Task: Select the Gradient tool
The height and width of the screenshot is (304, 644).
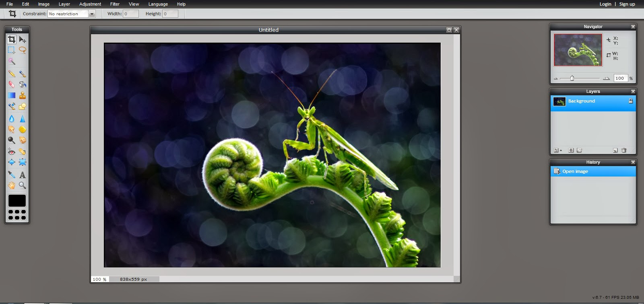Action: (12, 95)
